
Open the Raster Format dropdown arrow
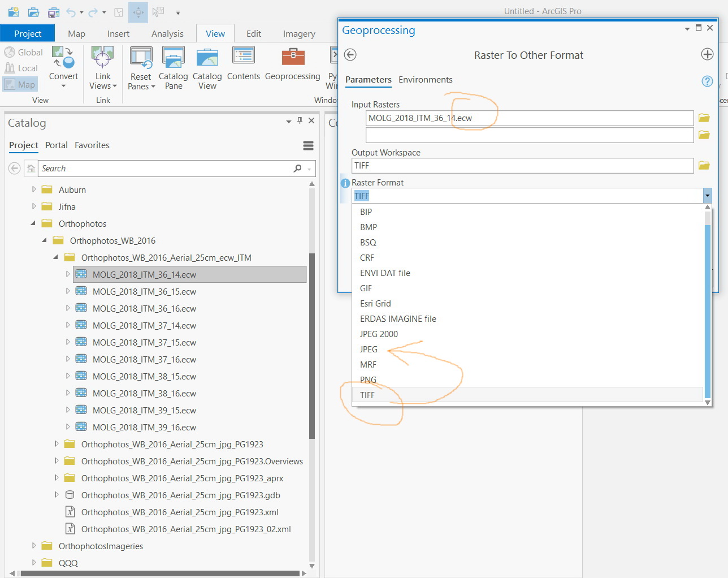coord(707,196)
